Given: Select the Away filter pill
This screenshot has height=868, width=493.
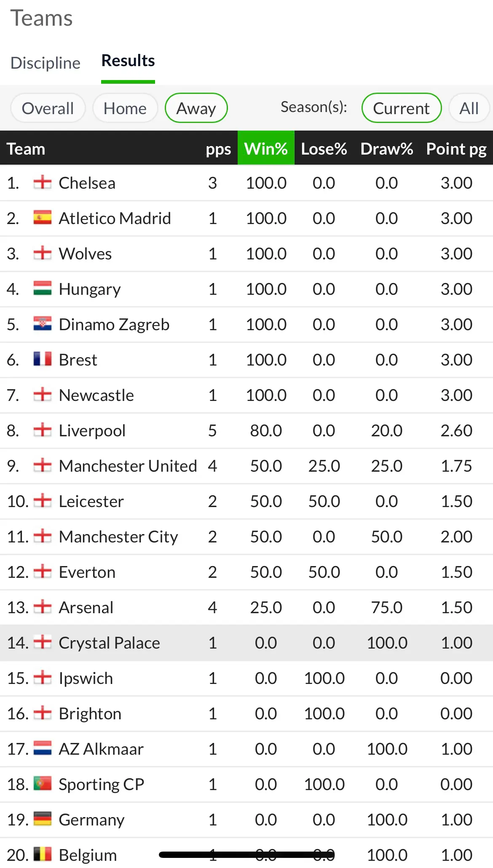Looking at the screenshot, I should 196,108.
